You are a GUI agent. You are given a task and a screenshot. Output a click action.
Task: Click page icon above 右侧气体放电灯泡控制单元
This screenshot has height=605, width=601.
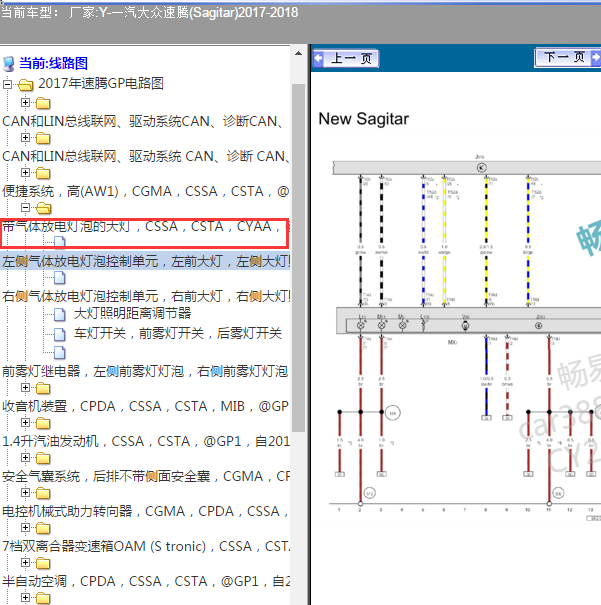point(60,277)
